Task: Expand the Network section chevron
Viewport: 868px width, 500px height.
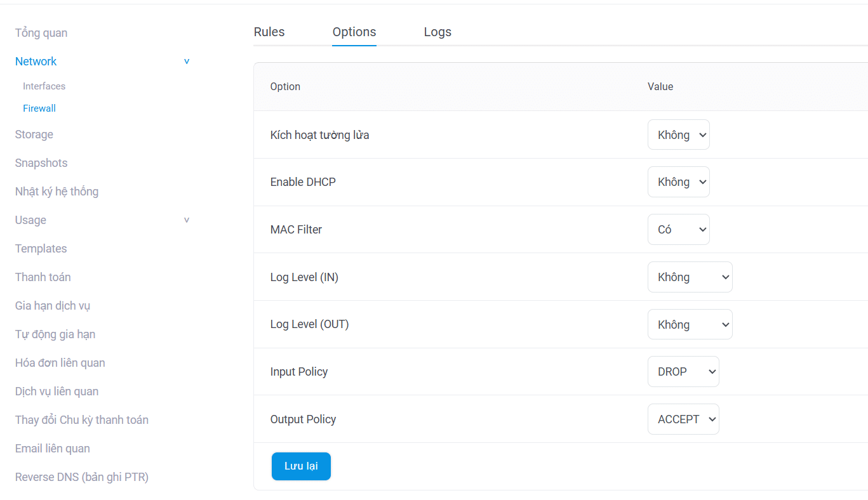Action: point(186,61)
